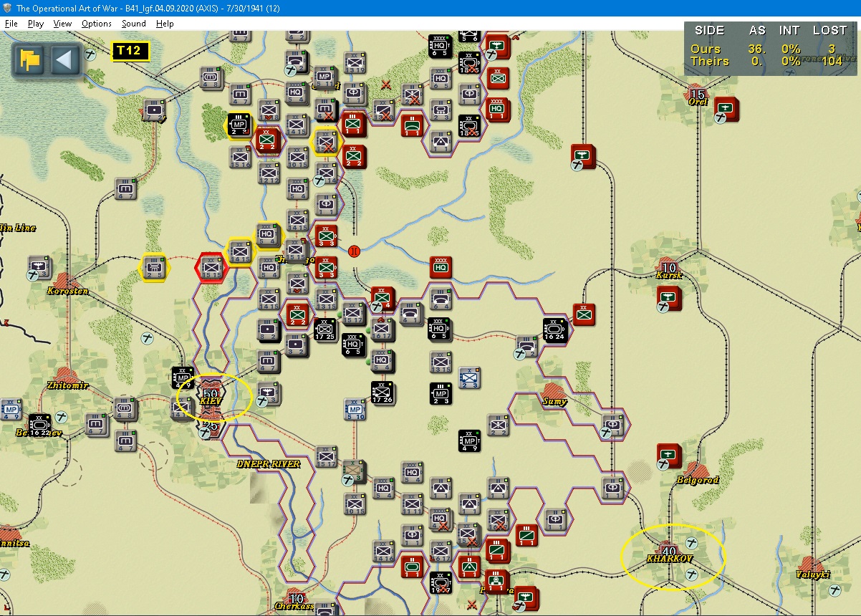This screenshot has height=616, width=861.
Task: Select the grey 8-2 artillery unit
Action: 269,330
